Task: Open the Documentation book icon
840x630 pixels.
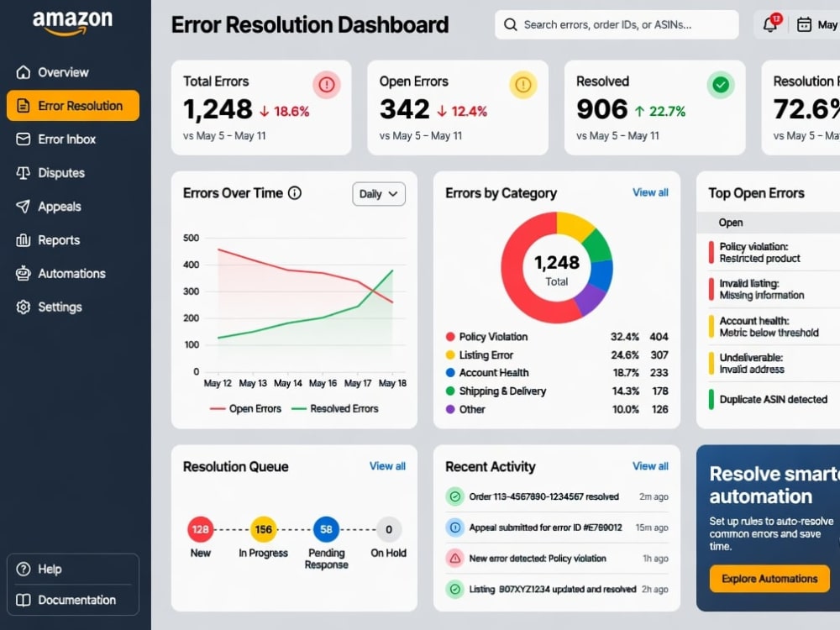Action: tap(23, 600)
